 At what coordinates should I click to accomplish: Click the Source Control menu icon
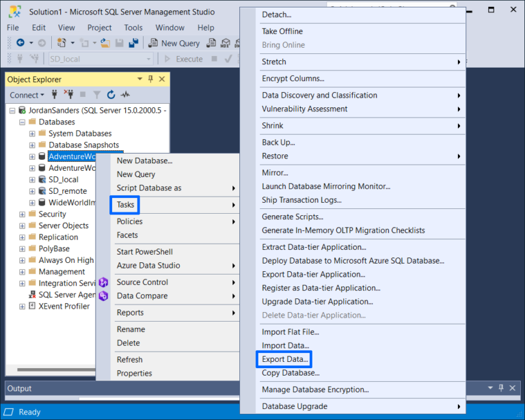(x=103, y=282)
